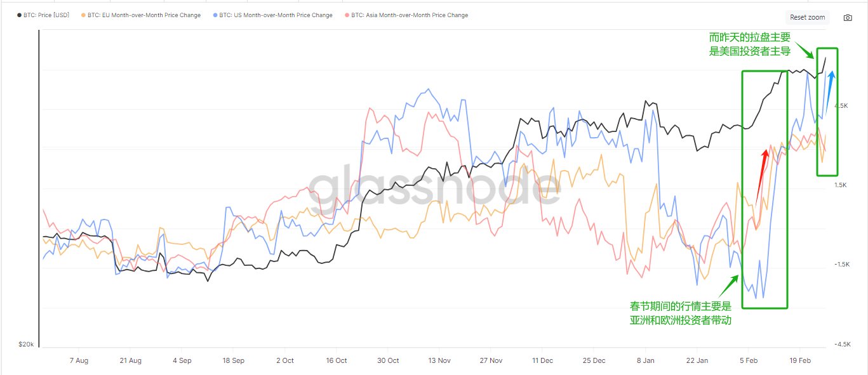The width and height of the screenshot is (868, 375).
Task: Select the orange EU legend dot
Action: [x=84, y=15]
